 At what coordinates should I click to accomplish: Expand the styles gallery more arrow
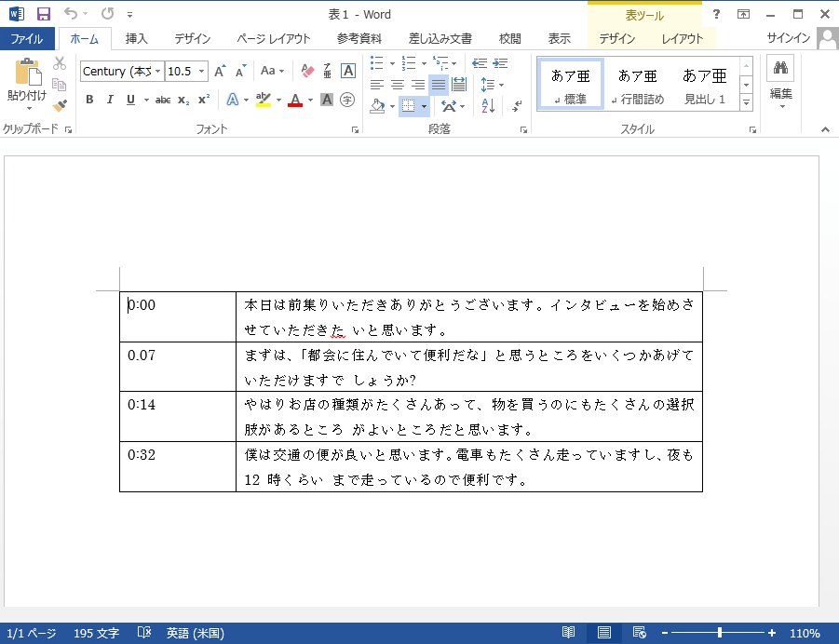(x=746, y=102)
